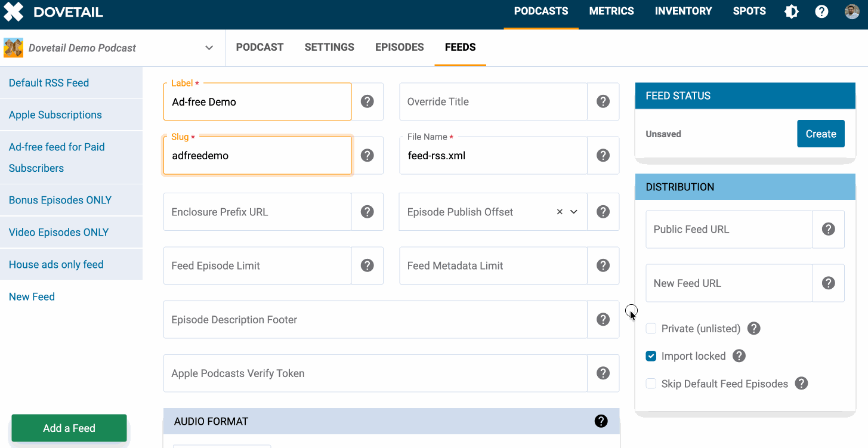Click help icon next to Label field
This screenshot has height=448, width=868.
tap(367, 101)
